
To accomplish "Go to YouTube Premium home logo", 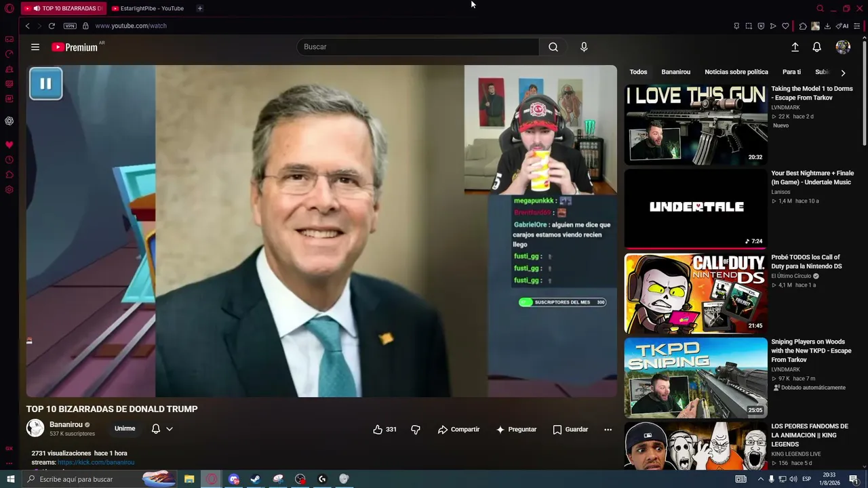I will tap(75, 47).
